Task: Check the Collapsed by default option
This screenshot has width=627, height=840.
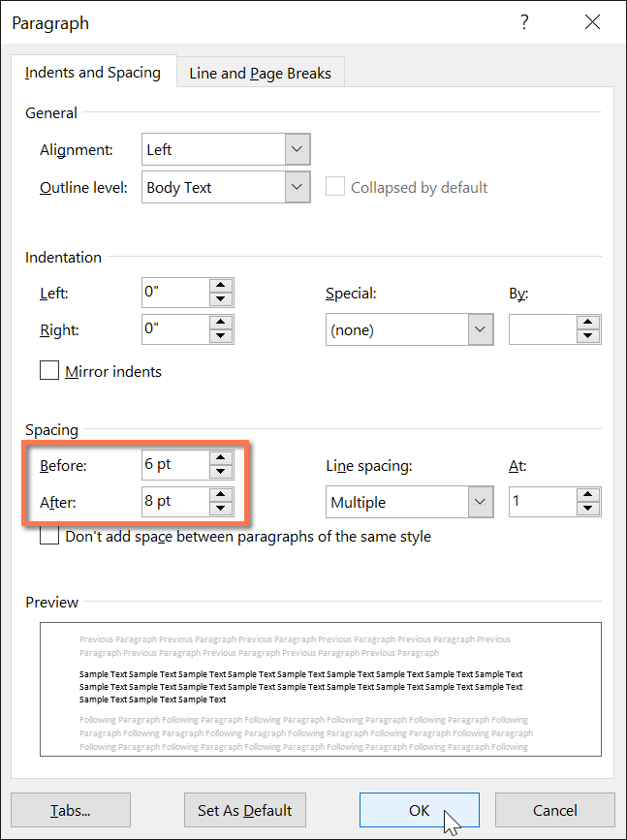Action: point(335,187)
